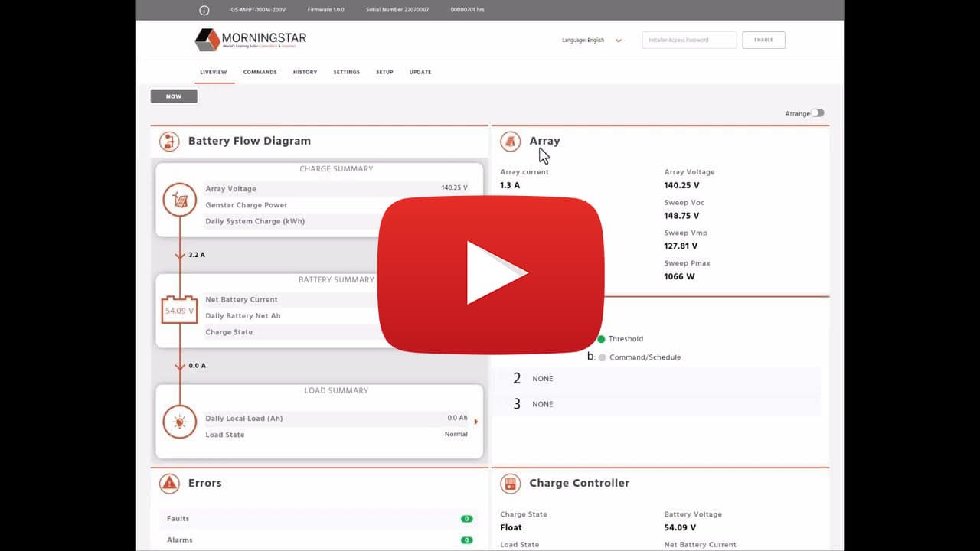
Task: Expand the Daily Local Load row arrow
Action: coord(476,422)
